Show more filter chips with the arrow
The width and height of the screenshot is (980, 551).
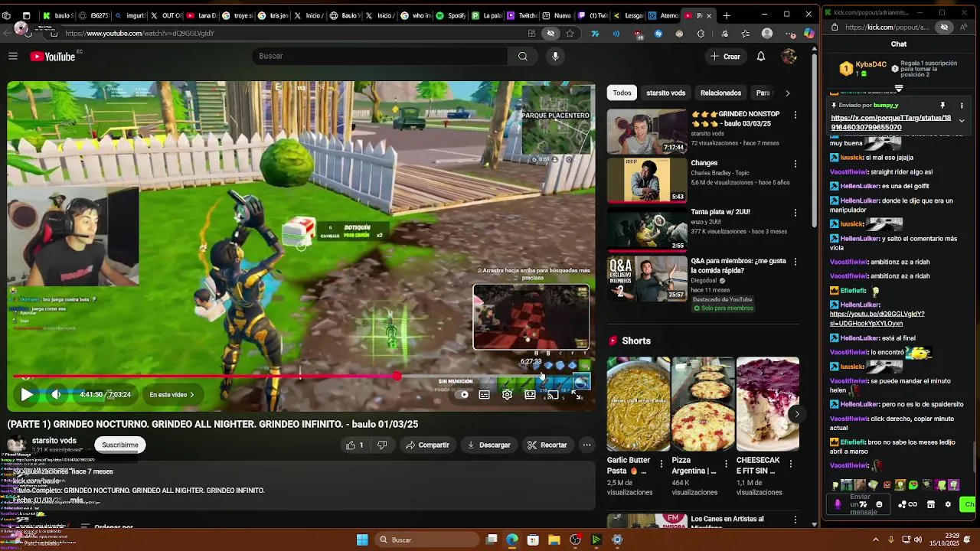787,93
